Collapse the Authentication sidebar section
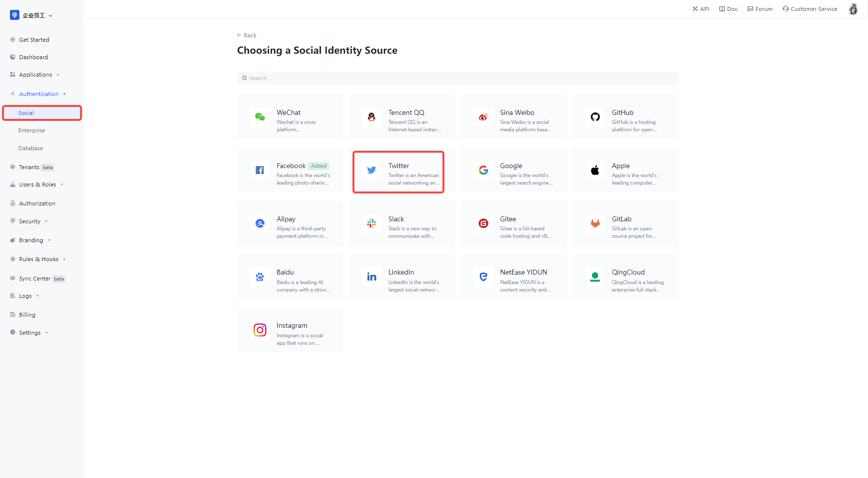Viewport: 868px width, 478px height. pyautogui.click(x=39, y=94)
